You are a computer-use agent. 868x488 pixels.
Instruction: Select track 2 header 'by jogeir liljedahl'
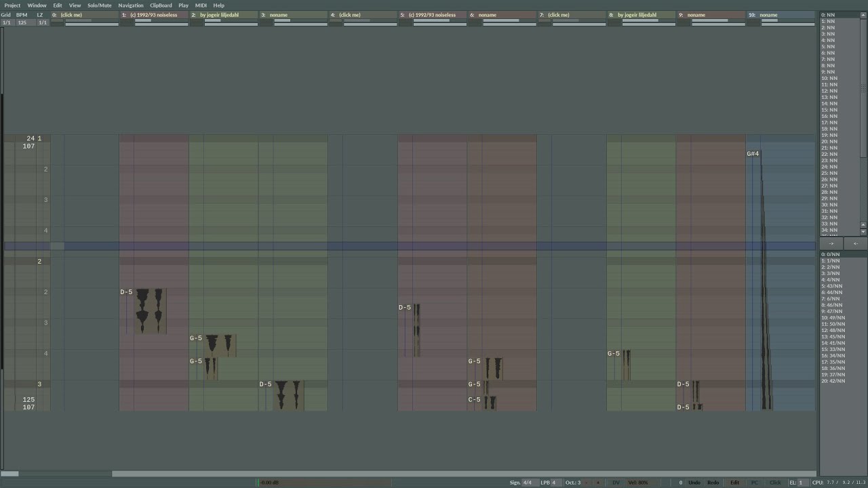(x=224, y=15)
